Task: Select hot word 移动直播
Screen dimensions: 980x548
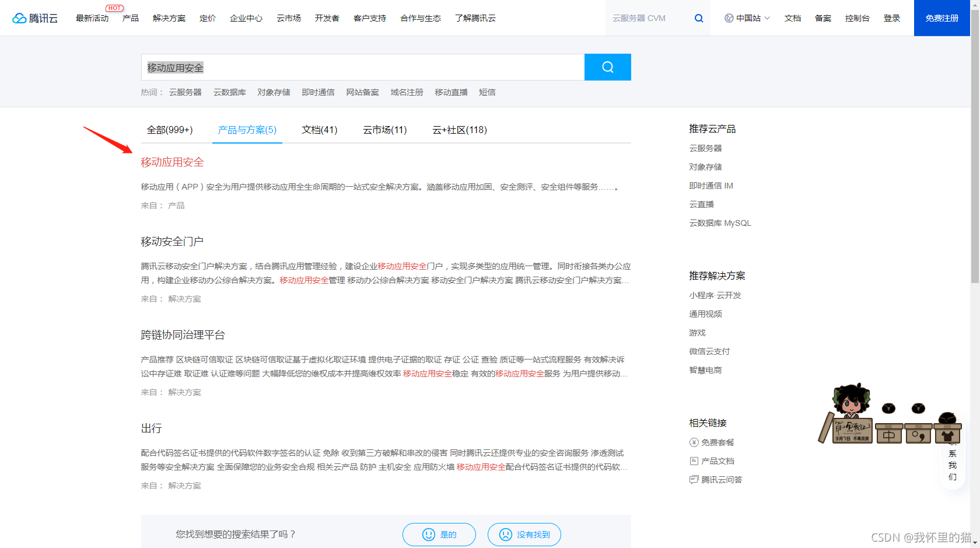Action: click(452, 92)
